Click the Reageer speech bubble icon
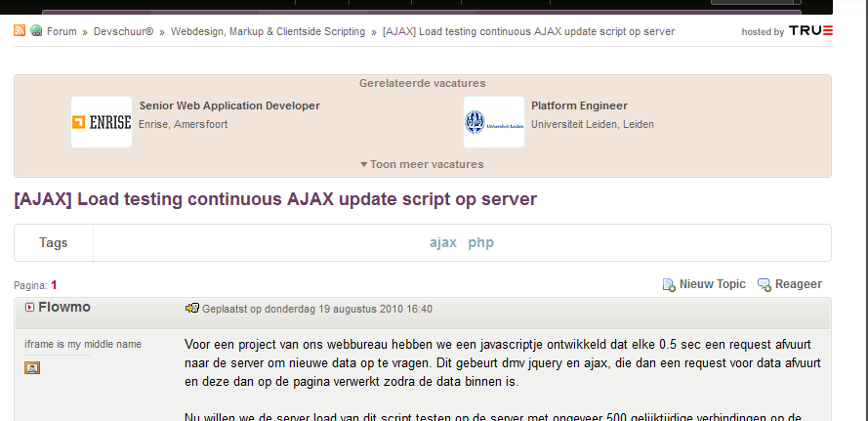868x421 pixels. pyautogui.click(x=765, y=285)
